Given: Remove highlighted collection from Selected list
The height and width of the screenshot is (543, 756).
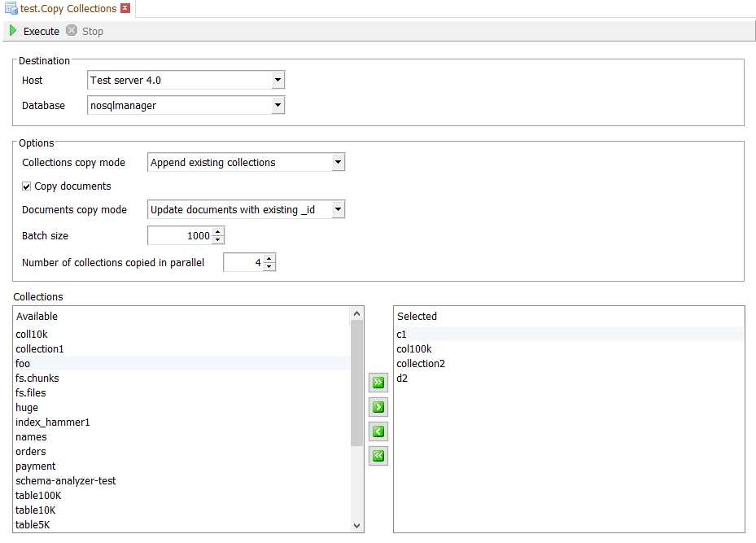Looking at the screenshot, I should pos(378,431).
